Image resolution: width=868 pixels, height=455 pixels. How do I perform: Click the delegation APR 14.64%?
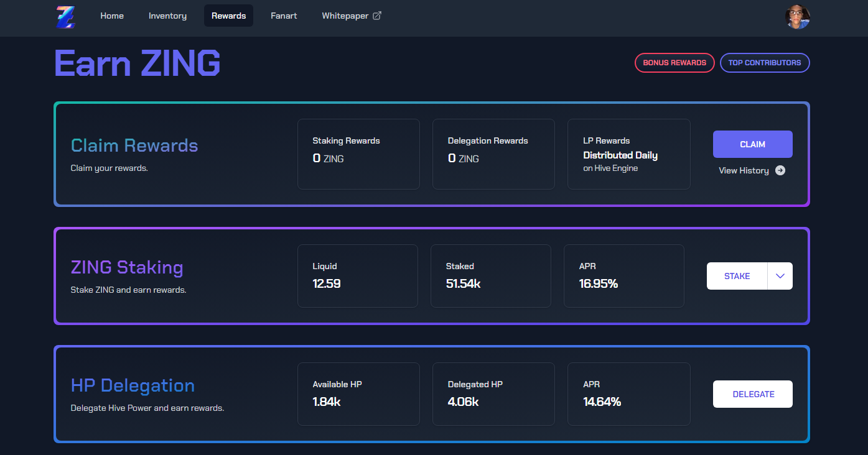[x=602, y=402]
